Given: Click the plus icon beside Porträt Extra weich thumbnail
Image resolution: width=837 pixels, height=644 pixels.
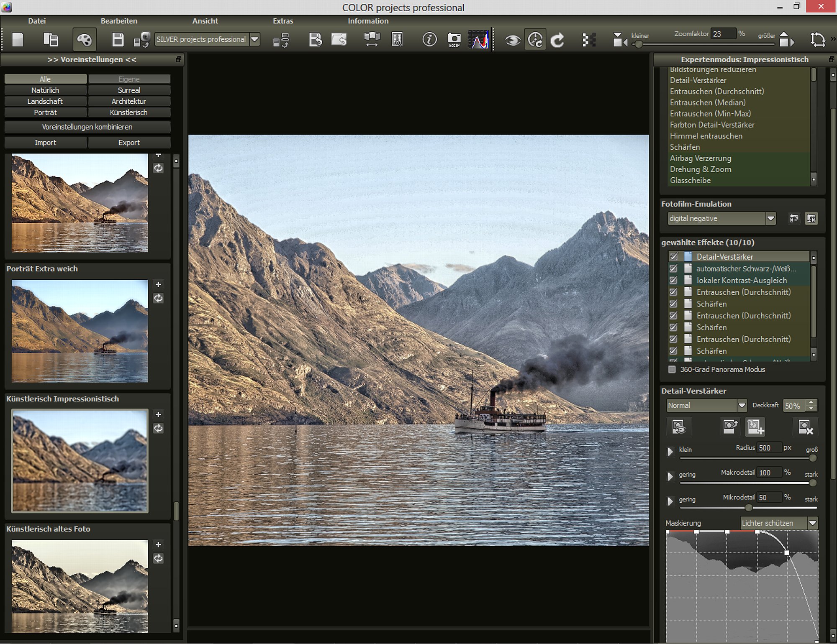Looking at the screenshot, I should 158,284.
